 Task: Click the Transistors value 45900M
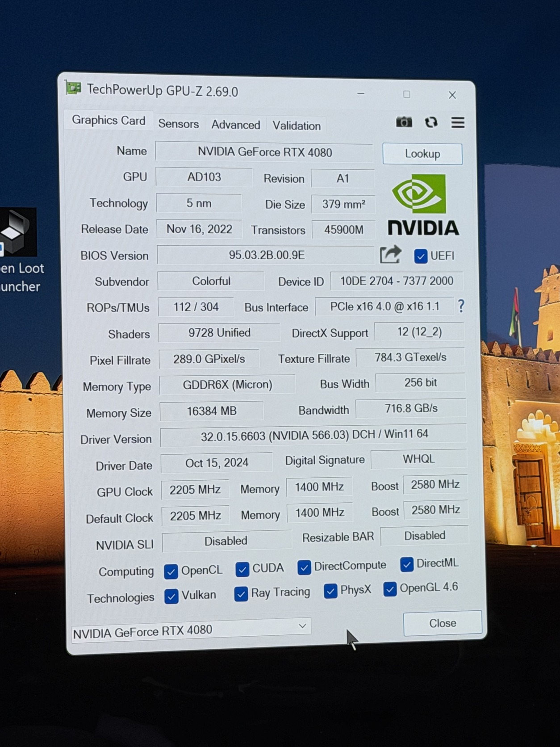pos(343,230)
